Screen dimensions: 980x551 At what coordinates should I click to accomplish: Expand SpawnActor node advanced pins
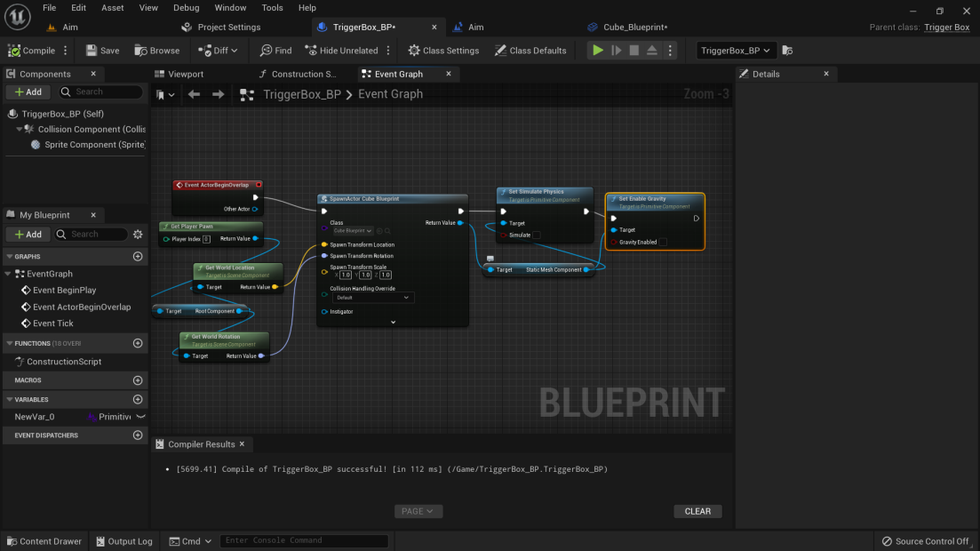393,322
